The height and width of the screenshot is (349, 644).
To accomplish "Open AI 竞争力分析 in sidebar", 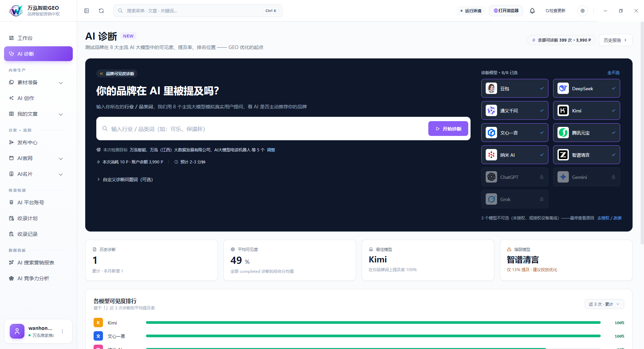I will (38, 278).
